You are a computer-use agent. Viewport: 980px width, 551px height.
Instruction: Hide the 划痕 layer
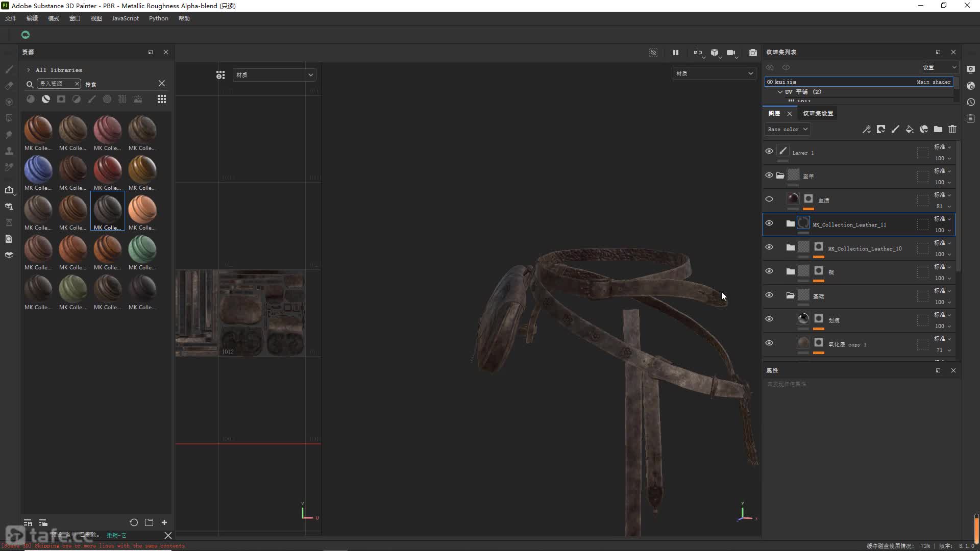click(769, 319)
